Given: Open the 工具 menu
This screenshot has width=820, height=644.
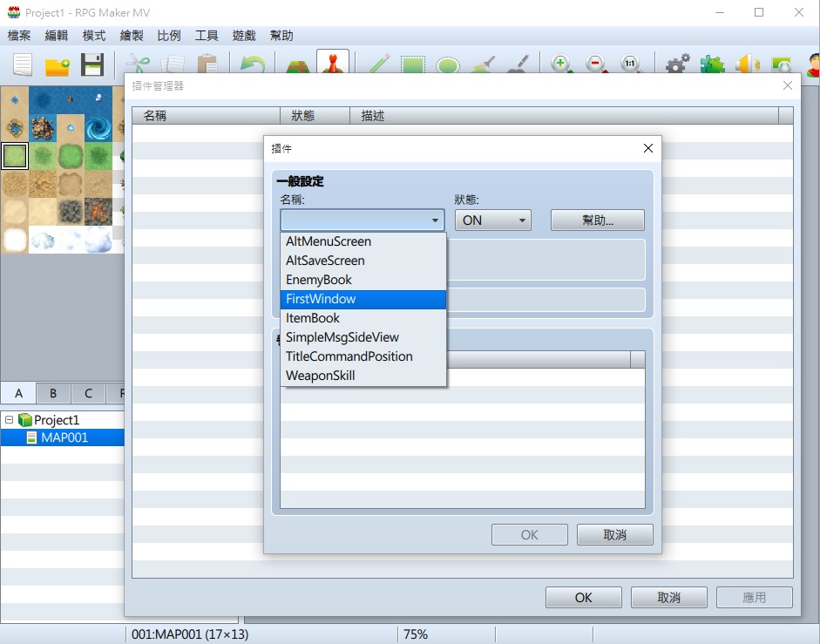Looking at the screenshot, I should (207, 36).
